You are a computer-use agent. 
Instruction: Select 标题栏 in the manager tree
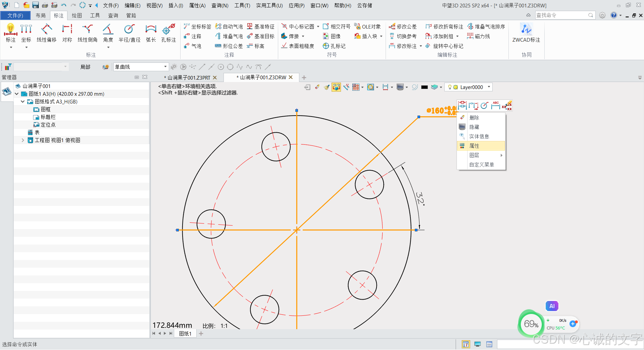[x=48, y=117]
